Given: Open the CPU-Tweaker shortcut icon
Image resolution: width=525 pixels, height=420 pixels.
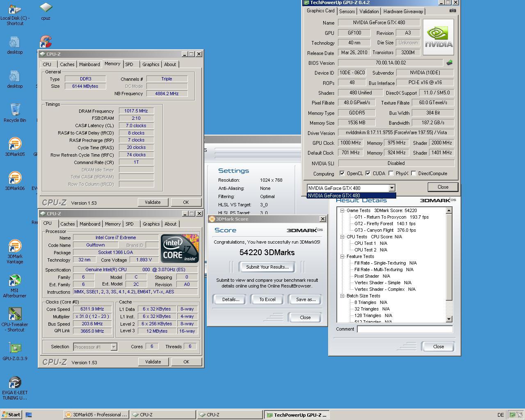Looking at the screenshot, I should (15, 314).
